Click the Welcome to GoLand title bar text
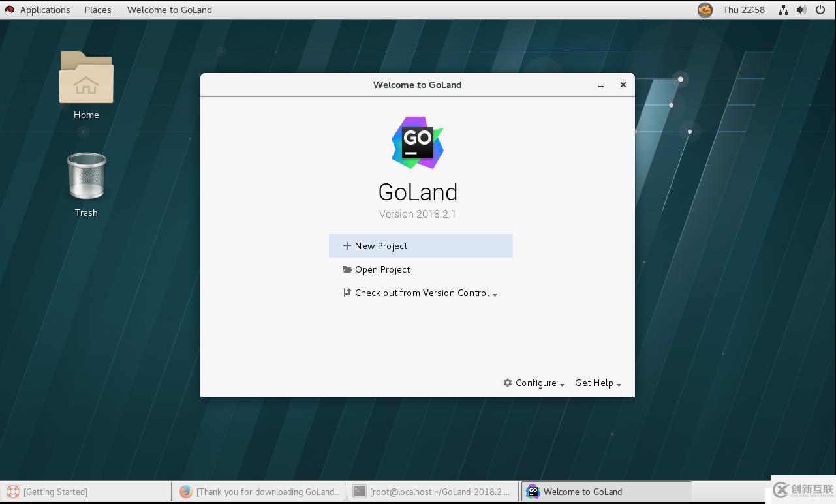The width and height of the screenshot is (836, 504). point(417,85)
